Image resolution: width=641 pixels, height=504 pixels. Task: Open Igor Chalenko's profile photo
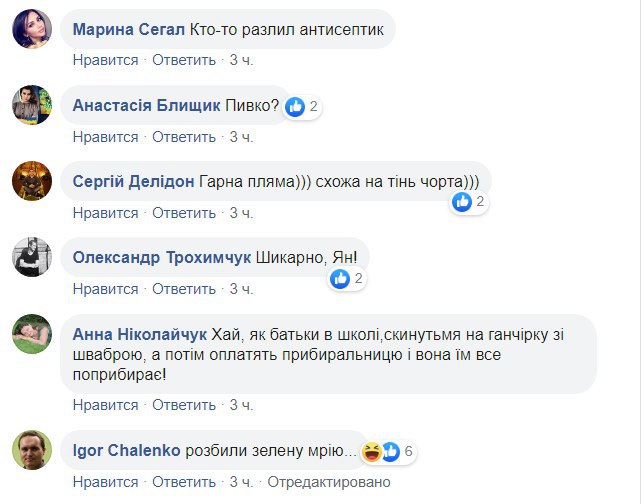[x=32, y=451]
